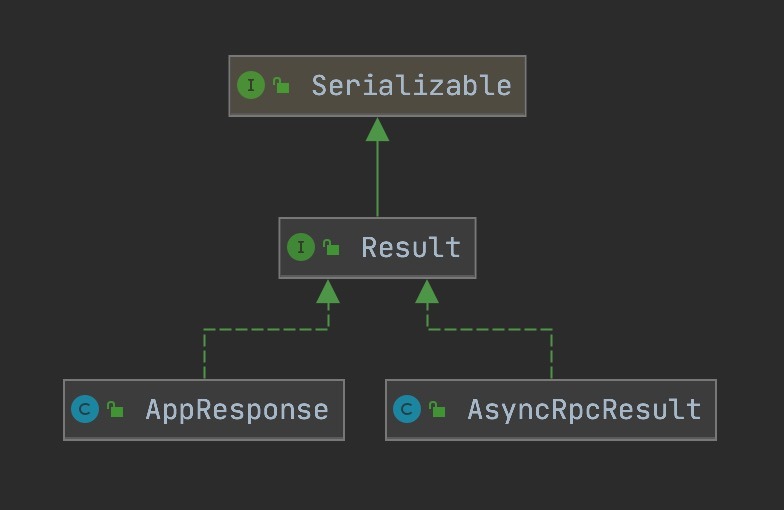Click the left arrowhead under Result
The height and width of the screenshot is (510, 784).
[x=327, y=291]
